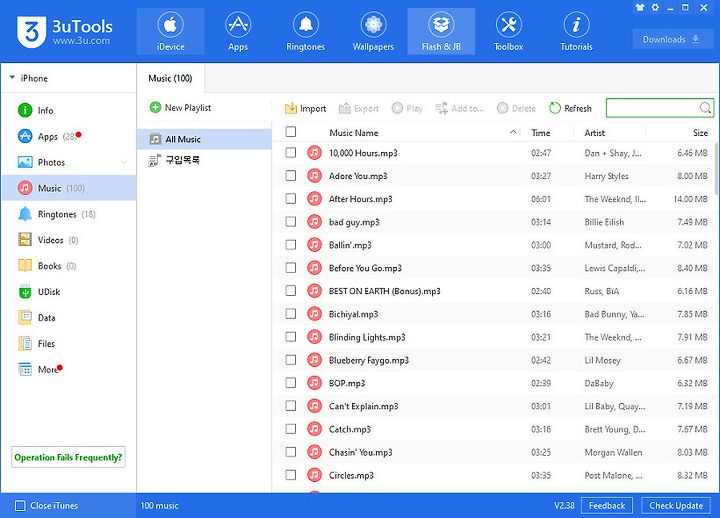Check the box for Blinding Lights.mp3

coord(290,337)
